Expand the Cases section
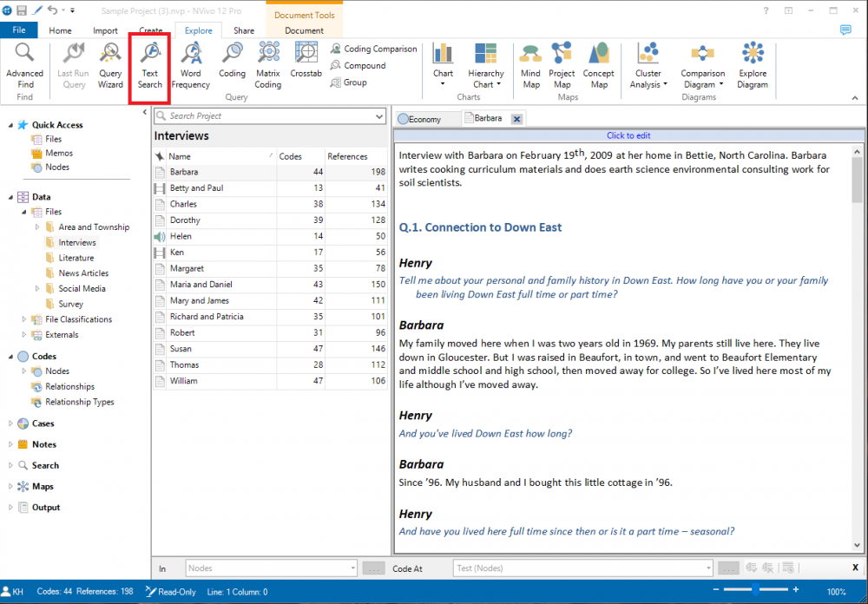The image size is (868, 604). (10, 423)
